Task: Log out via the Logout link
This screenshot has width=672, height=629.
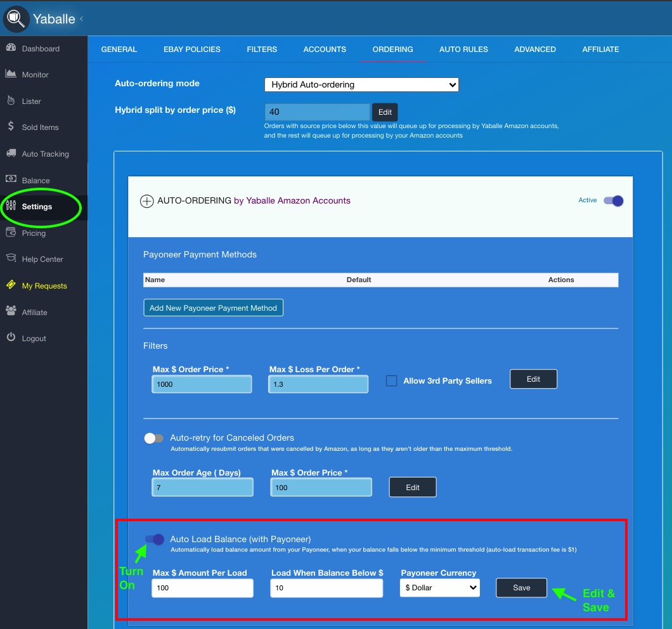Action: click(34, 339)
